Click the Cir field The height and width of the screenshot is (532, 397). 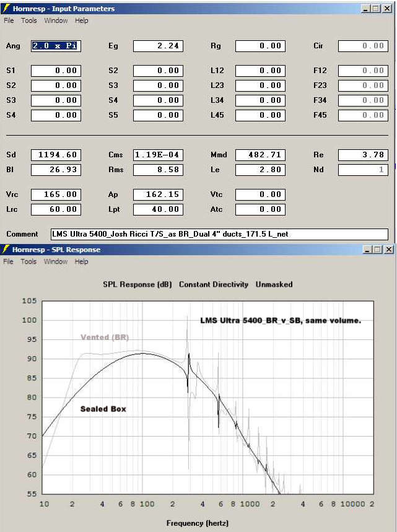pos(363,46)
